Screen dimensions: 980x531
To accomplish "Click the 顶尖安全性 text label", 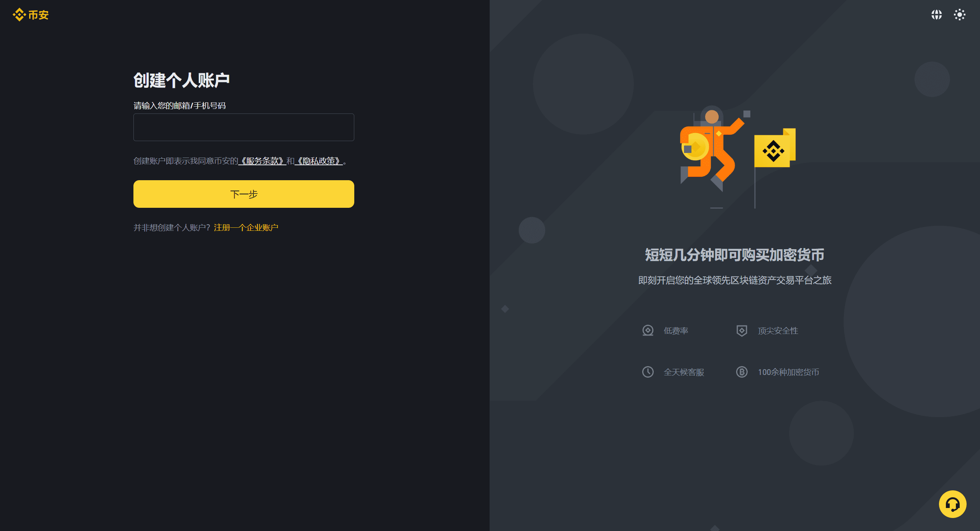I will point(778,330).
